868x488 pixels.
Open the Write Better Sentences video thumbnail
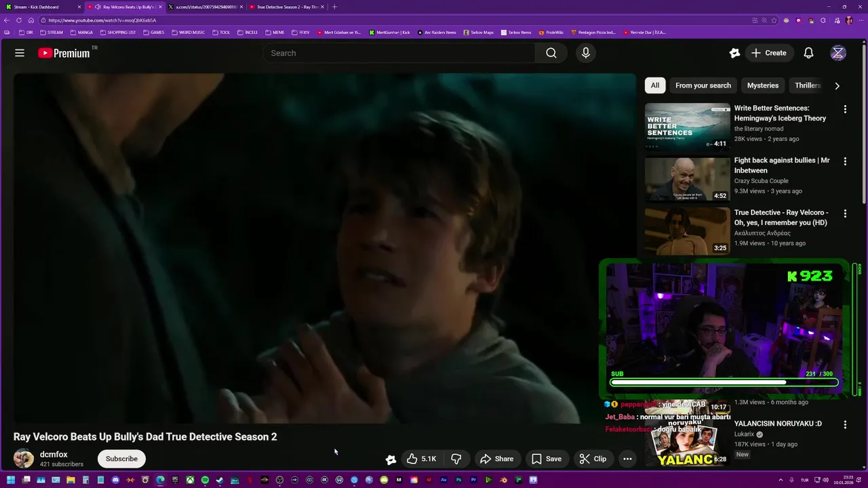pyautogui.click(x=687, y=126)
